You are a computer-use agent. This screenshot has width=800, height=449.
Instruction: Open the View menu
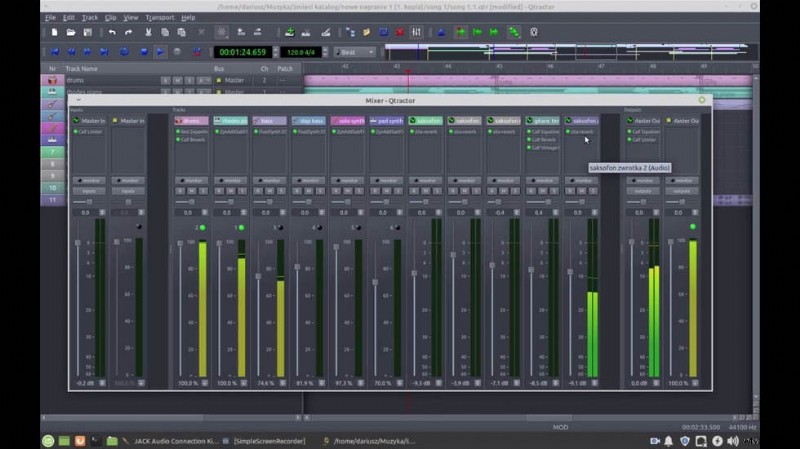tap(131, 17)
